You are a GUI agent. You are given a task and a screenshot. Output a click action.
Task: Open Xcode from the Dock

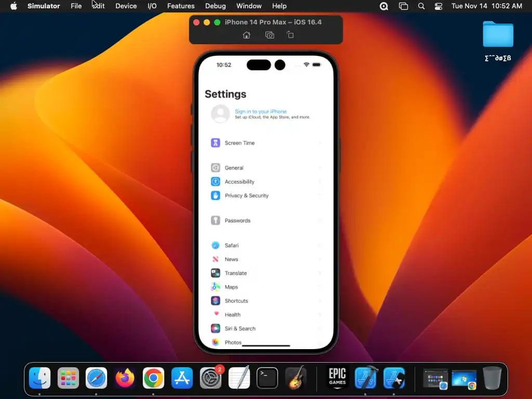point(366,378)
